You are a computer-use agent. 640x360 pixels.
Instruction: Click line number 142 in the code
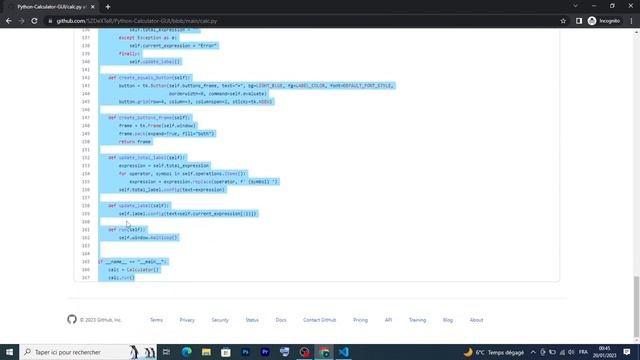(x=86, y=78)
